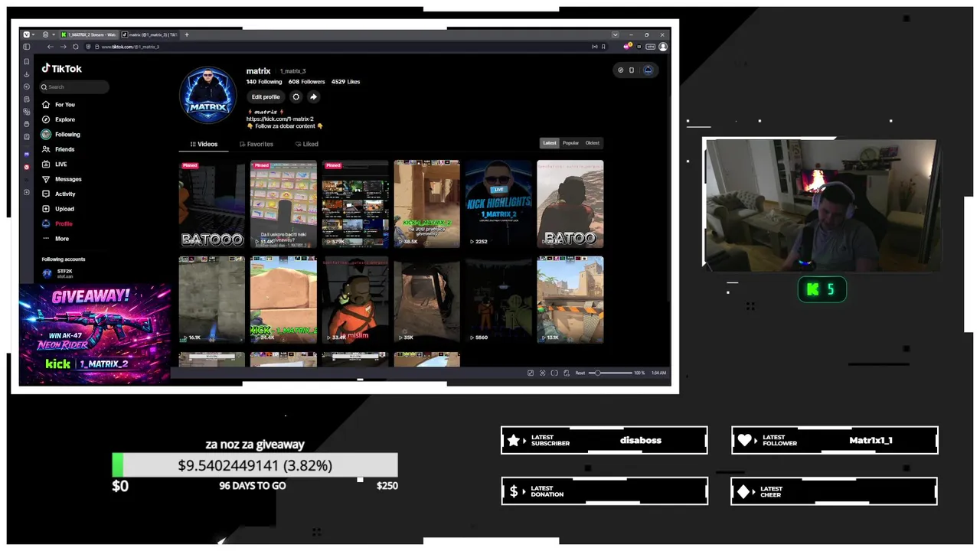Viewport: 980px width, 551px height.
Task: Adjust the page zoom slider
Action: coord(609,373)
